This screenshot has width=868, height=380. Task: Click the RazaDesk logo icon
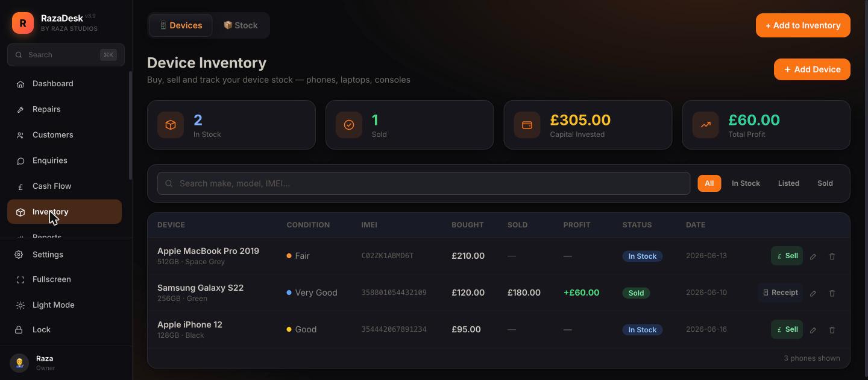[x=23, y=23]
